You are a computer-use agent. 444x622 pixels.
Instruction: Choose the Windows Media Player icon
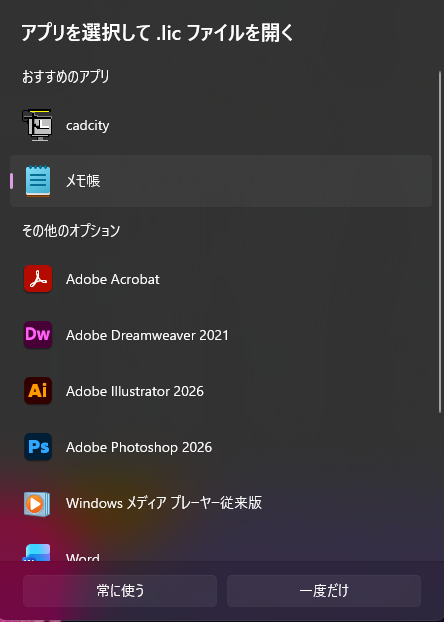(37, 504)
